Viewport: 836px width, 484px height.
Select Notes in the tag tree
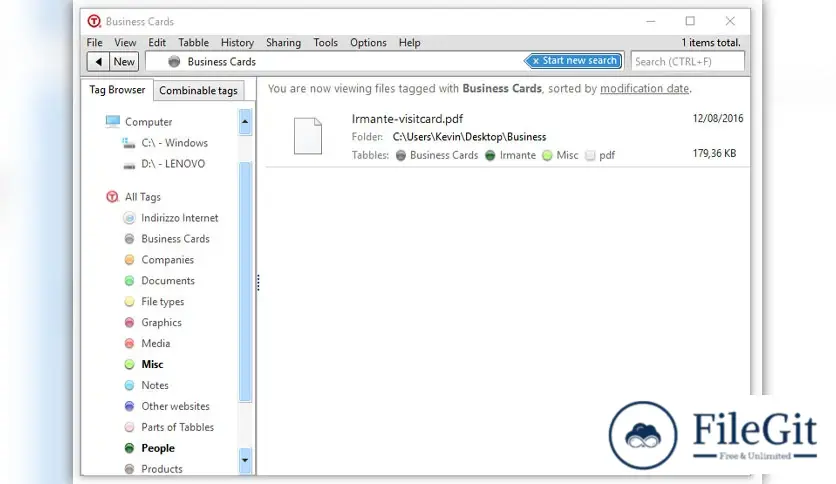point(155,385)
